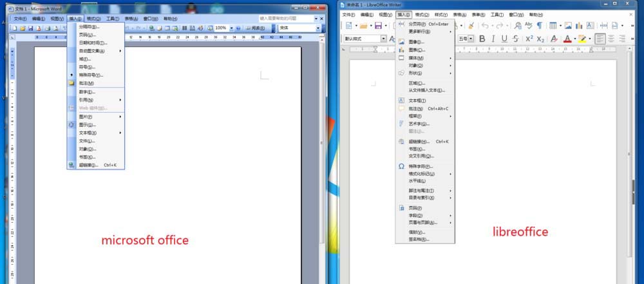Click the Undo arrow in LibreOffice toolbar

pos(485,26)
